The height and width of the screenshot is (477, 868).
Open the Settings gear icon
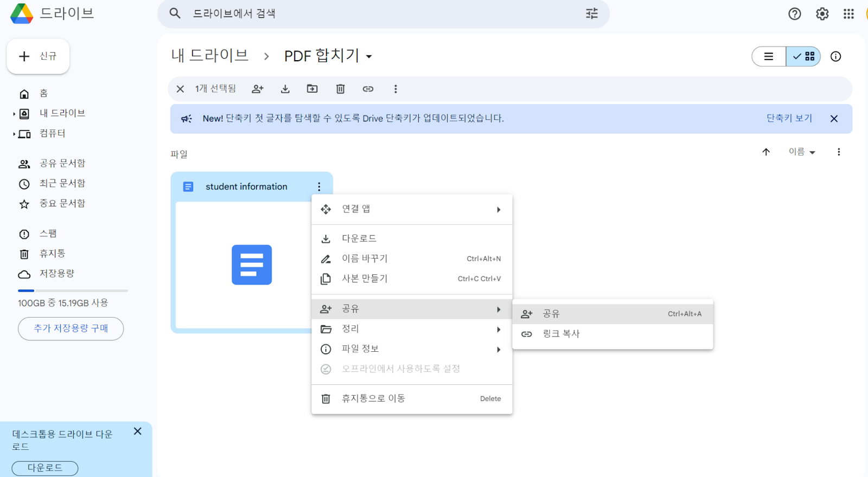pyautogui.click(x=822, y=14)
